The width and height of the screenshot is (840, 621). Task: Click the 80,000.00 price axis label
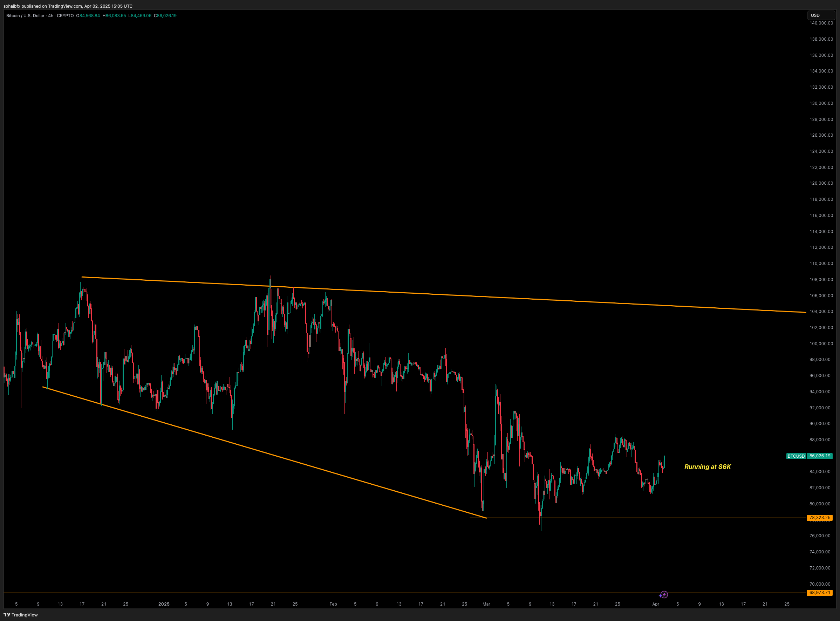point(820,504)
